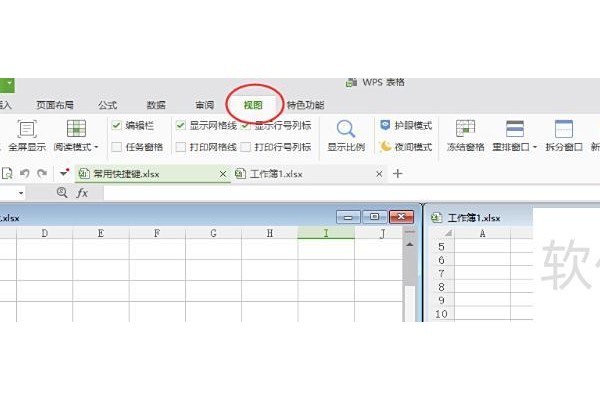
Task: Enable the 打印行号列标 checkbox
Action: click(245, 147)
